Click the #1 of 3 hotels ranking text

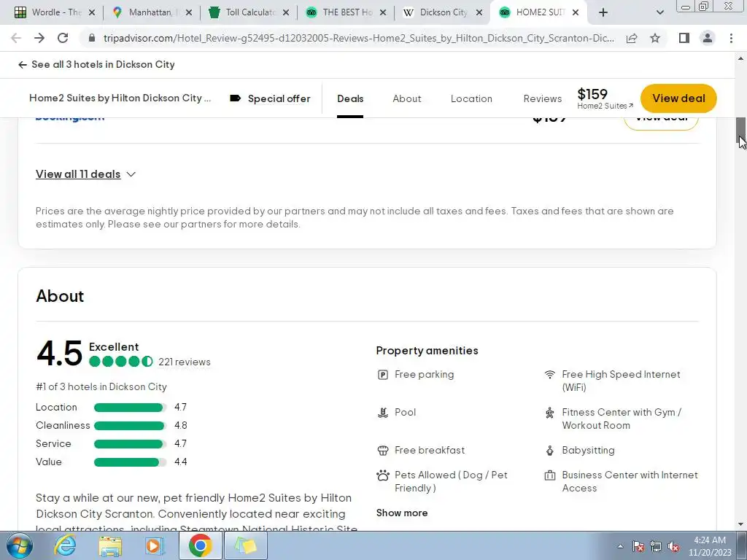(101, 386)
